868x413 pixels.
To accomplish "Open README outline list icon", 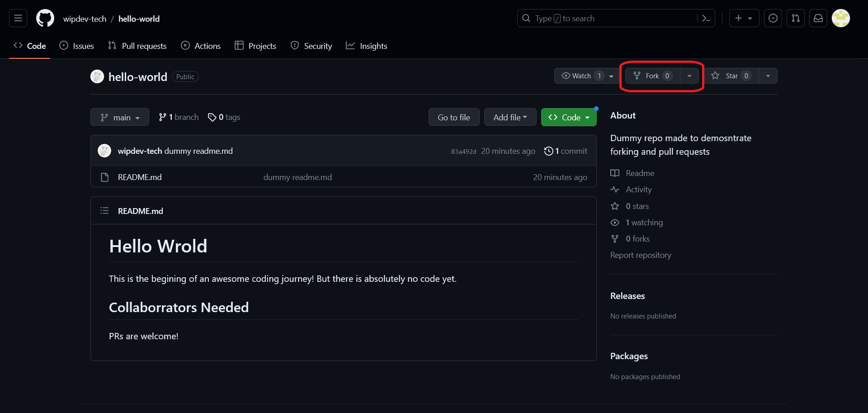I will pyautogui.click(x=104, y=211).
